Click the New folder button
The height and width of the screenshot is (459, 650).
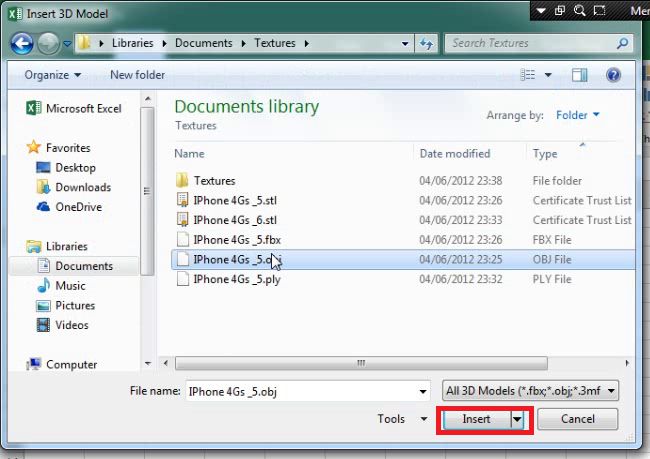(x=135, y=75)
